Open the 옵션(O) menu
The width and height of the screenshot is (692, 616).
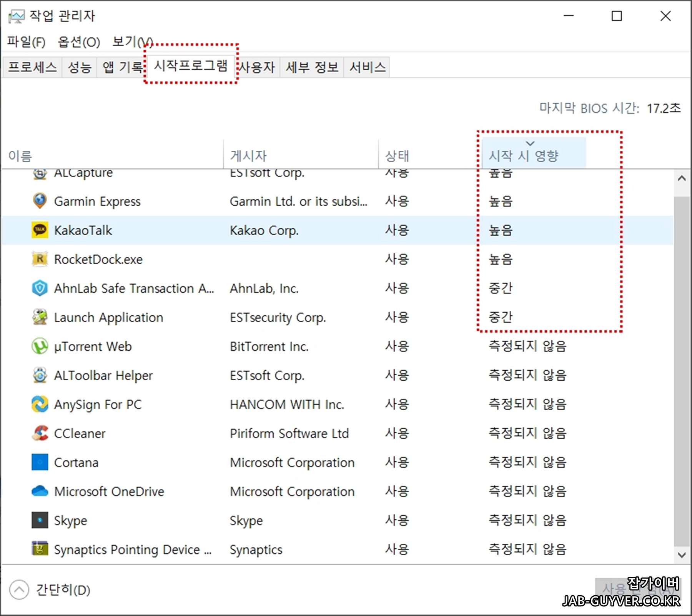tap(79, 42)
